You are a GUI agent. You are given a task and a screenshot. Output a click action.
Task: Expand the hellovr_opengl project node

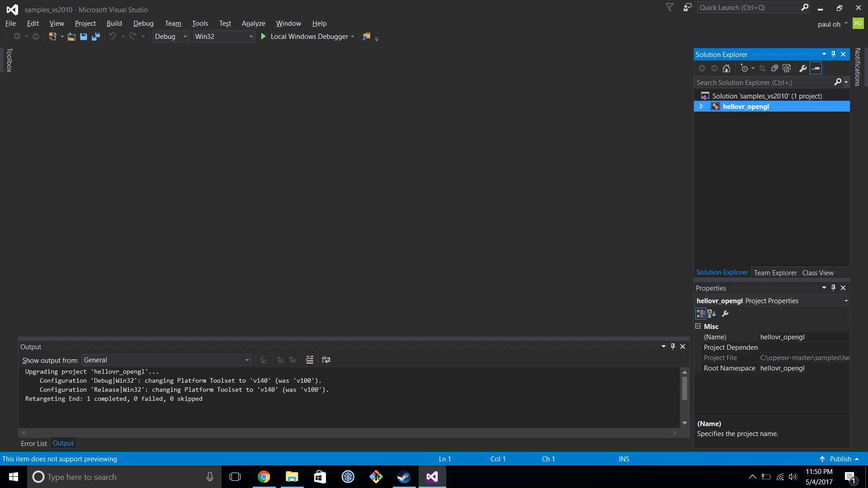[702, 106]
